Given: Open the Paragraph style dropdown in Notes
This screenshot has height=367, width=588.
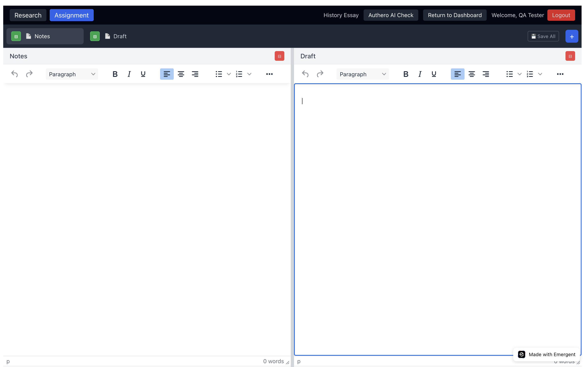Looking at the screenshot, I should pos(72,74).
